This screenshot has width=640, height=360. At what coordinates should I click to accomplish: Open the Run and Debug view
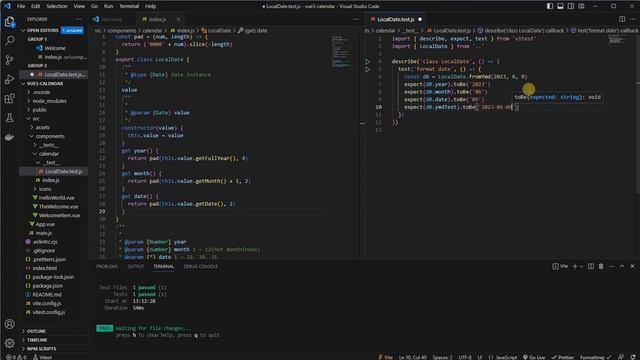pos(9,79)
